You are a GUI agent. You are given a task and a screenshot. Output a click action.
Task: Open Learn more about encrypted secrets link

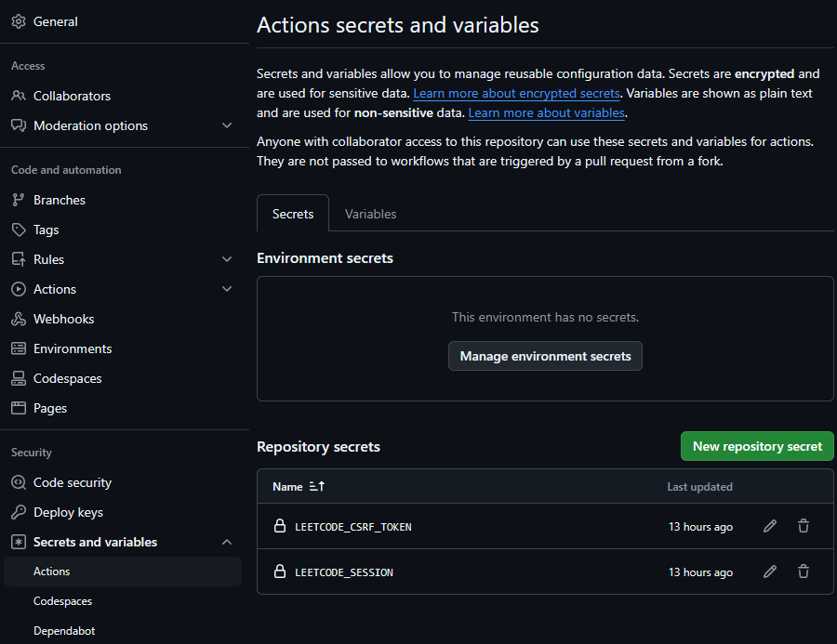[x=516, y=94]
